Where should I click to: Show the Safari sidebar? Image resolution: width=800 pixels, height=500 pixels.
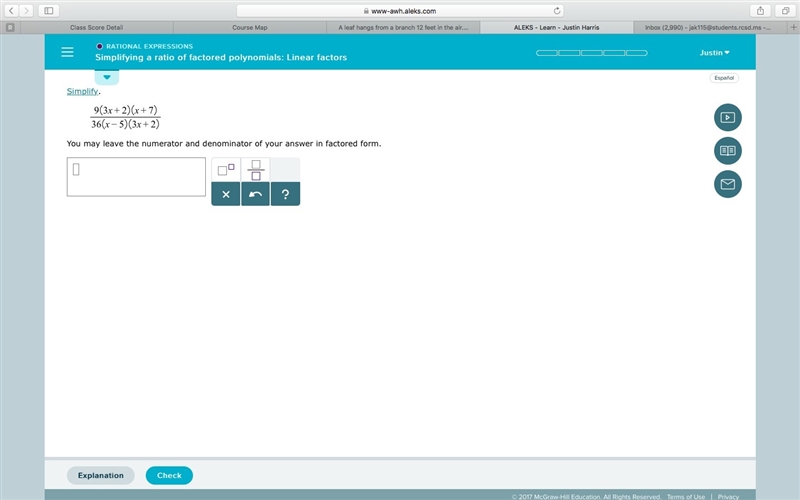[49, 10]
